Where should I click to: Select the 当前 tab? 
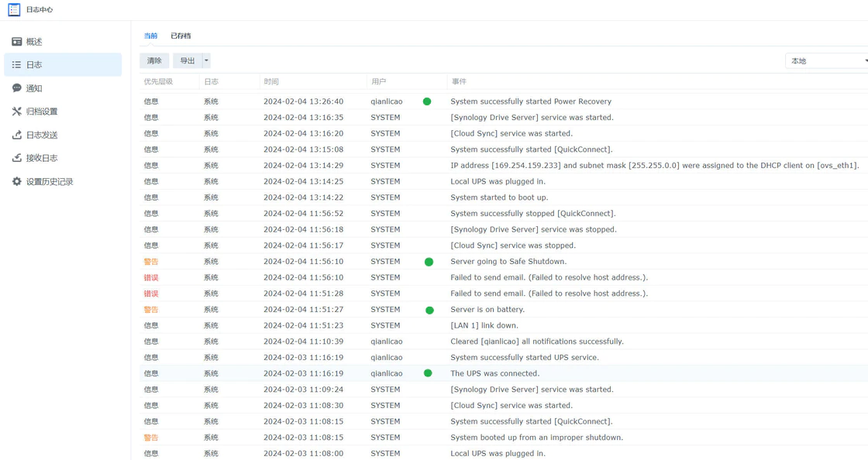tap(150, 36)
